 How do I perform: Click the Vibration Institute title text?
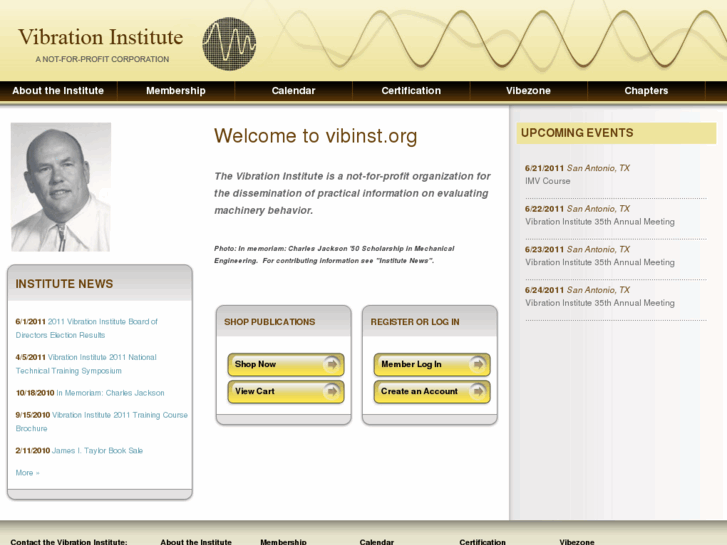(x=101, y=37)
